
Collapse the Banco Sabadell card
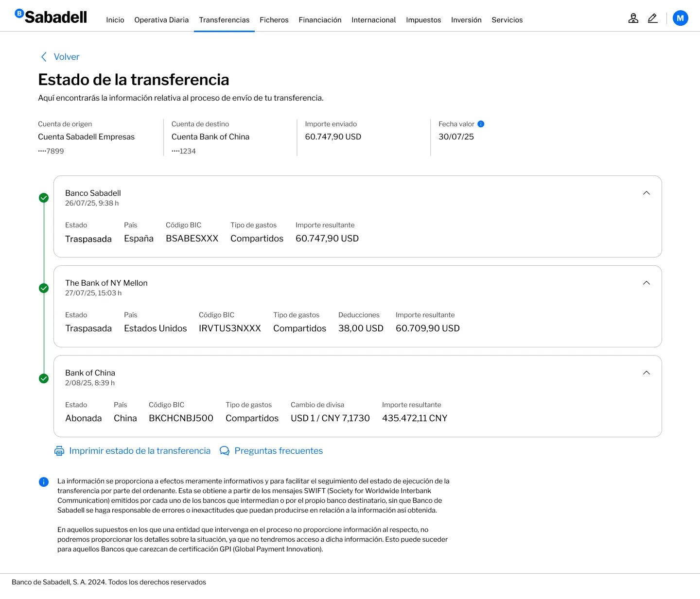pyautogui.click(x=647, y=193)
